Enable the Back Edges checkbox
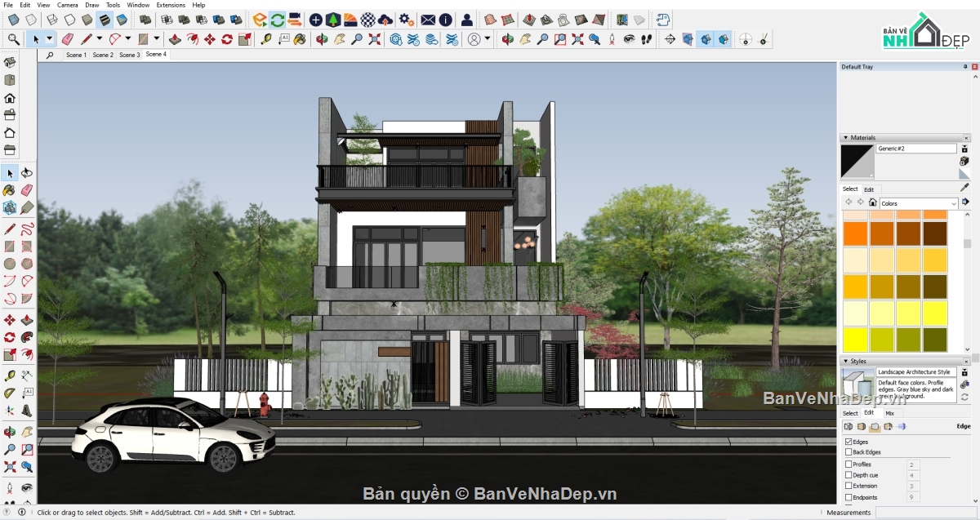The image size is (980, 520). click(849, 452)
